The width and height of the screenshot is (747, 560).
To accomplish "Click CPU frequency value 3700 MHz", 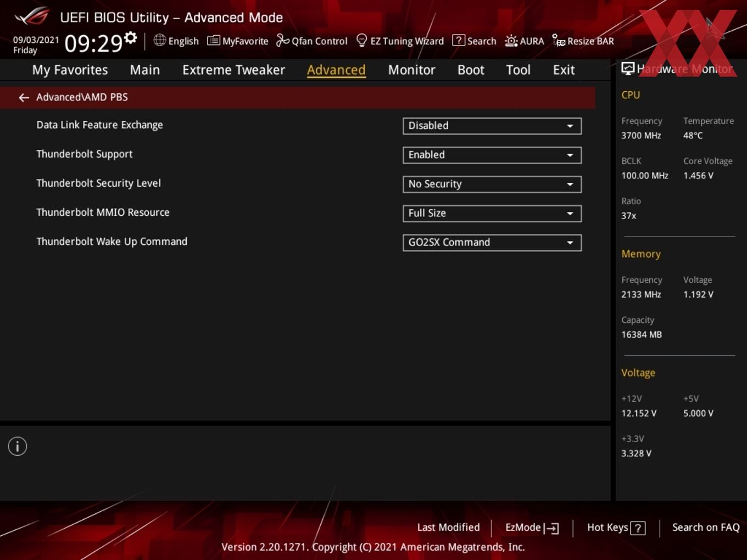I will (x=641, y=135).
